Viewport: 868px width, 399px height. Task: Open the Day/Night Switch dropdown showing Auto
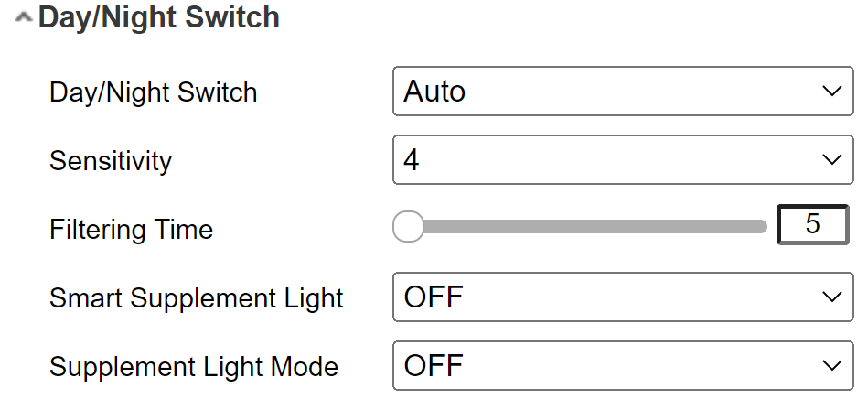(x=622, y=91)
